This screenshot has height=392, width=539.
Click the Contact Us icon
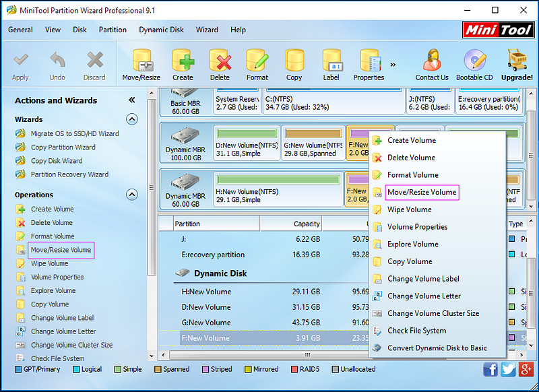(x=432, y=60)
